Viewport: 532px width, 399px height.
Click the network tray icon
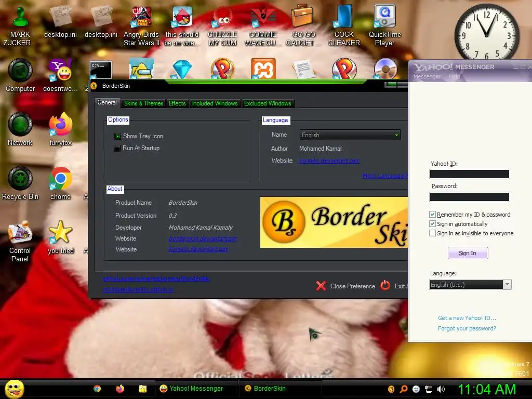(429, 389)
